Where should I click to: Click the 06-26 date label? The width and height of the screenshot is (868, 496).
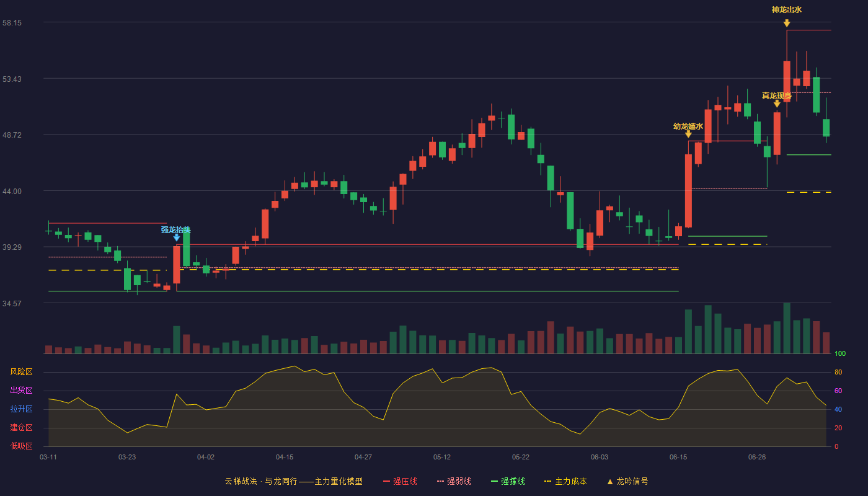coord(757,457)
